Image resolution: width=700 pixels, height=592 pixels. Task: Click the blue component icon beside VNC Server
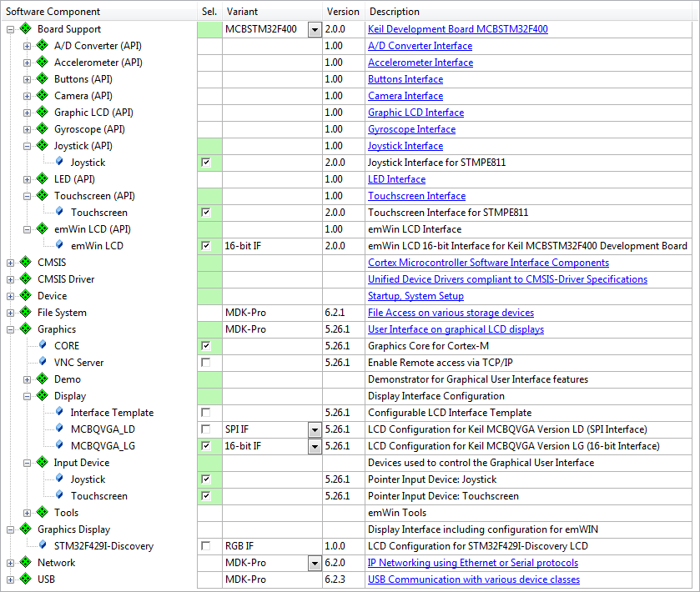point(43,363)
